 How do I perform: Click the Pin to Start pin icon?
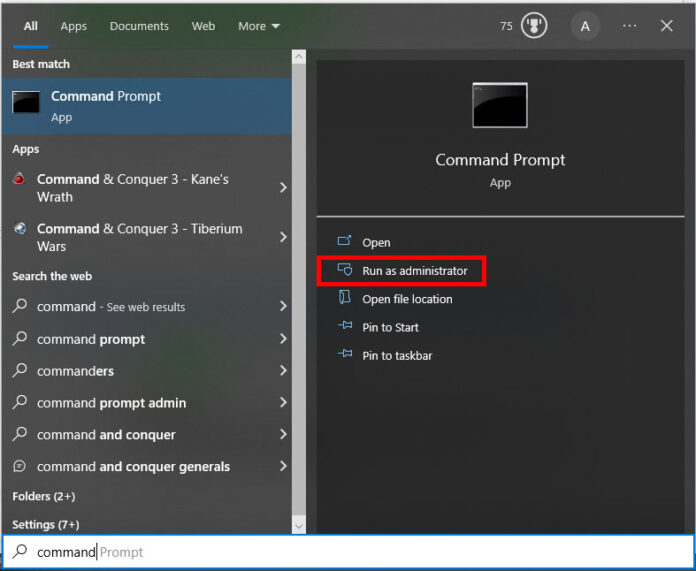click(345, 327)
